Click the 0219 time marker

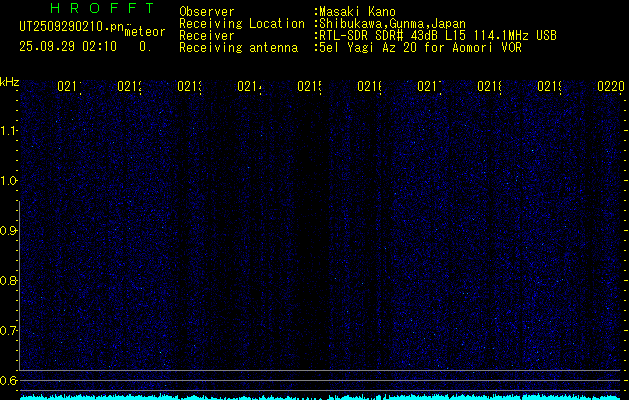coord(549,86)
